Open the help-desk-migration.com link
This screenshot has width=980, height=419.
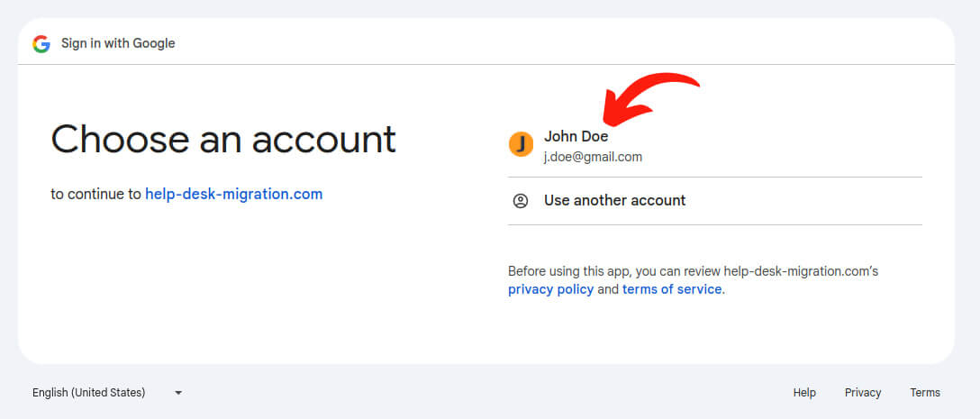click(233, 194)
